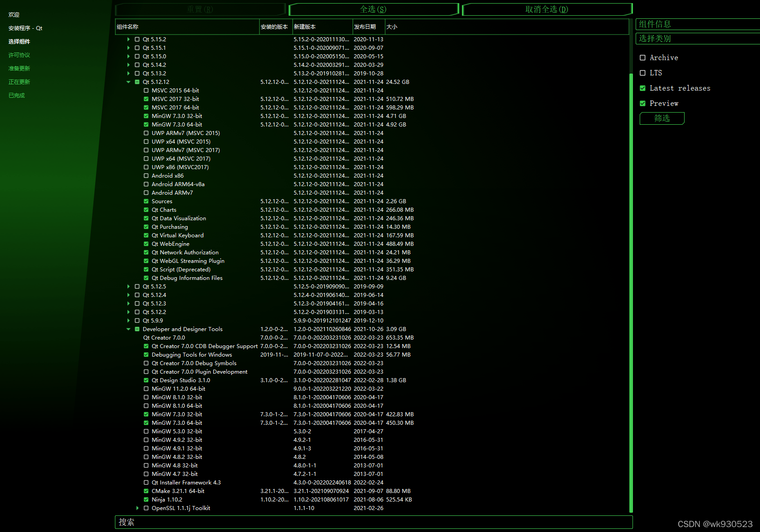Tick the MinGW 11.2.0 64-bit checkbox
Screen dimensions: 760x532
tap(146, 389)
